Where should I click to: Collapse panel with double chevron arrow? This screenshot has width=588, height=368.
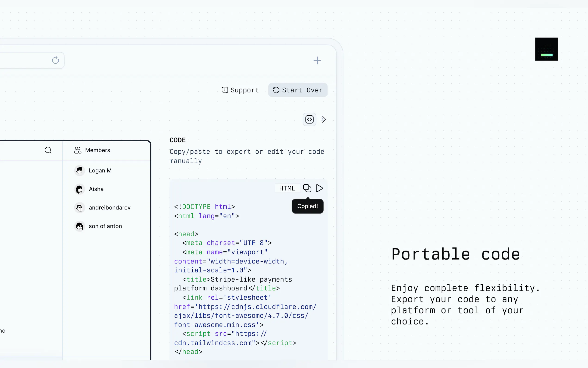click(324, 120)
